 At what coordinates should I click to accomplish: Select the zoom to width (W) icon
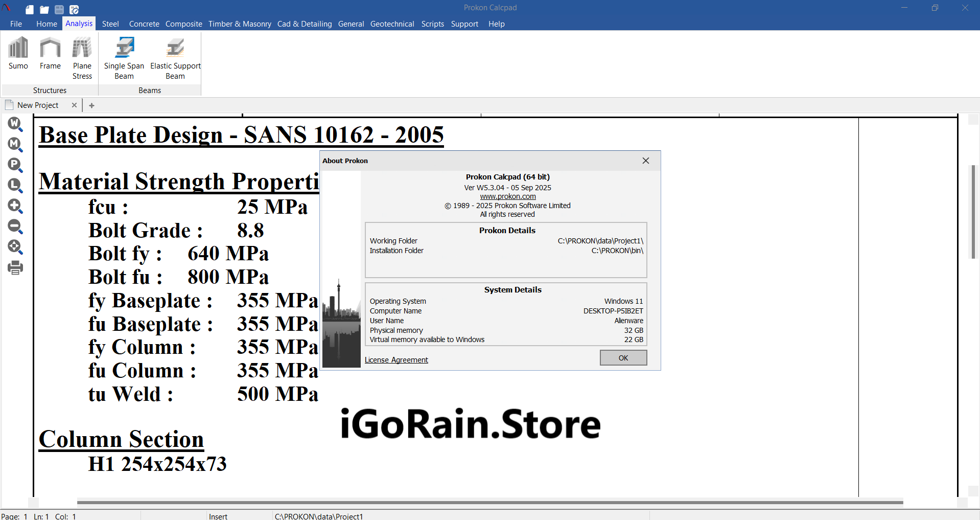(x=15, y=124)
